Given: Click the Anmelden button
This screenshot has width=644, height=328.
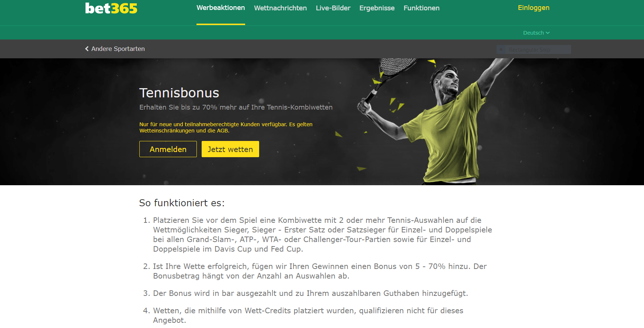Looking at the screenshot, I should click(168, 149).
